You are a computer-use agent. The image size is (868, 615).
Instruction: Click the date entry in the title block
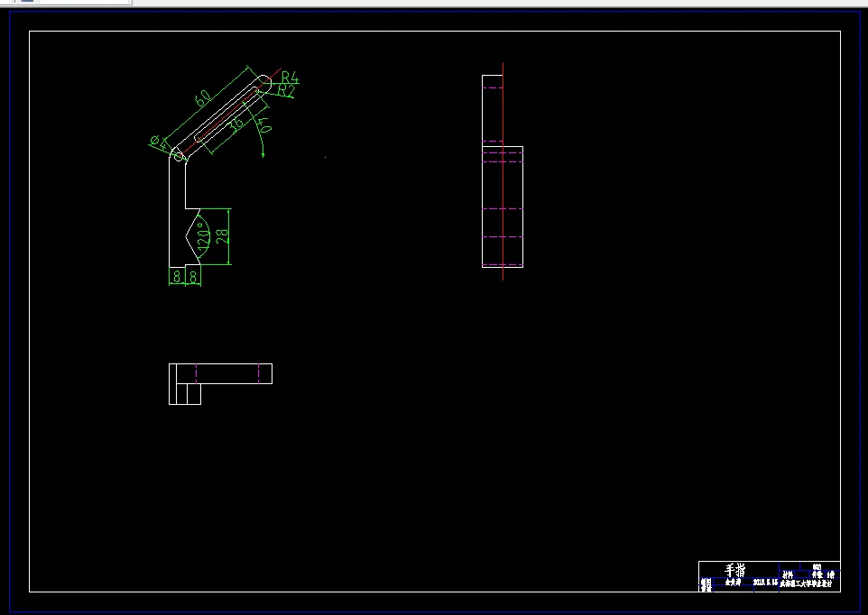tap(765, 583)
